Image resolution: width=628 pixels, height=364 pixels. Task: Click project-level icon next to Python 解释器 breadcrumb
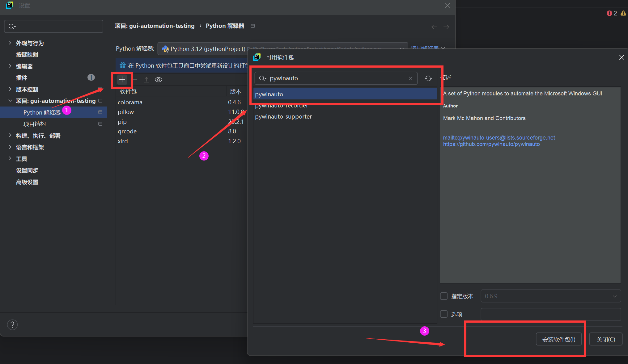click(252, 26)
